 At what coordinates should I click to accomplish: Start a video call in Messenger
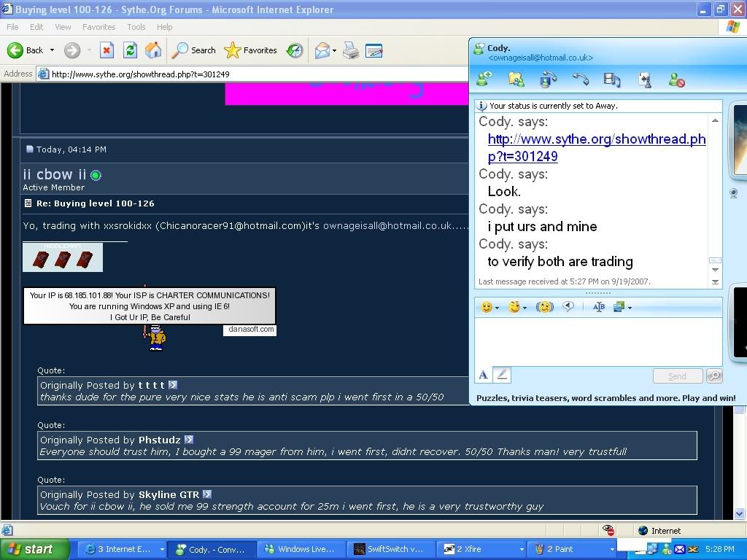point(548,79)
